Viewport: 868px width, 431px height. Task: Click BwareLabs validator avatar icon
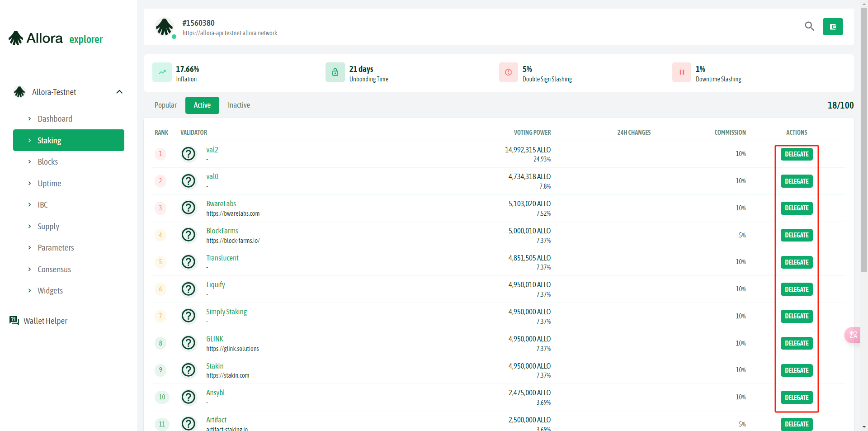tap(189, 208)
